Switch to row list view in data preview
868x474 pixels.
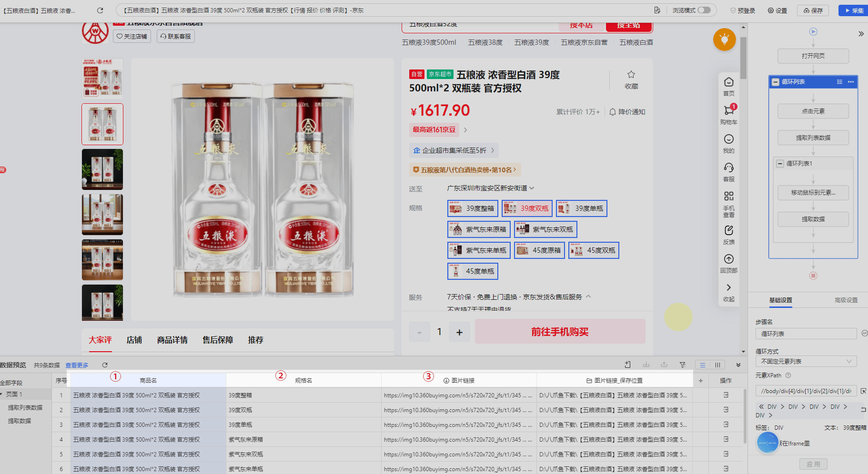702,365
